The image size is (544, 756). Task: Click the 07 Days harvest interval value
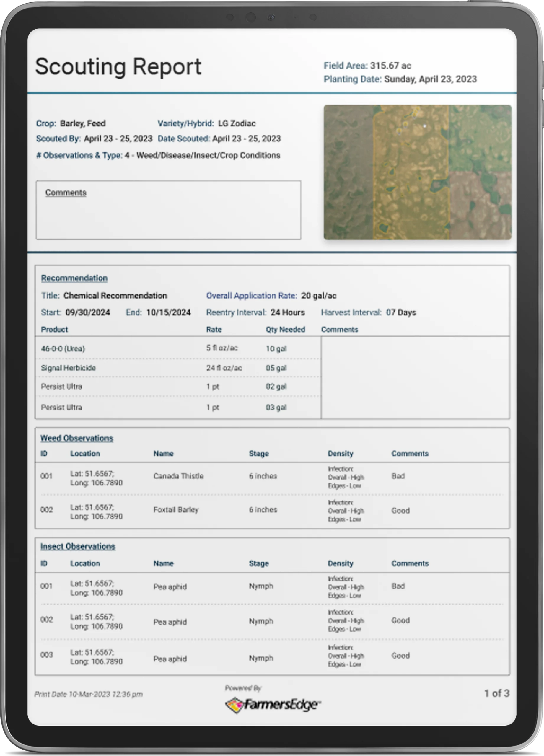coord(401,312)
